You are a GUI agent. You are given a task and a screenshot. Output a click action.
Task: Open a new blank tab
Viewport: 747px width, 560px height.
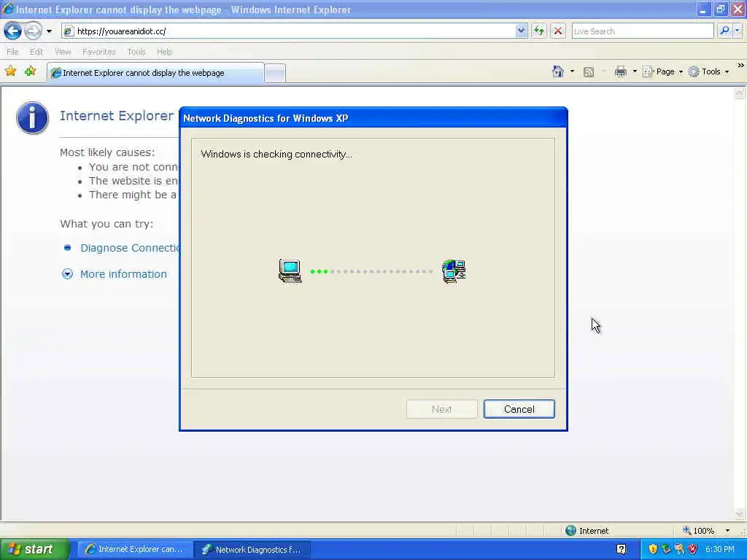pyautogui.click(x=275, y=74)
